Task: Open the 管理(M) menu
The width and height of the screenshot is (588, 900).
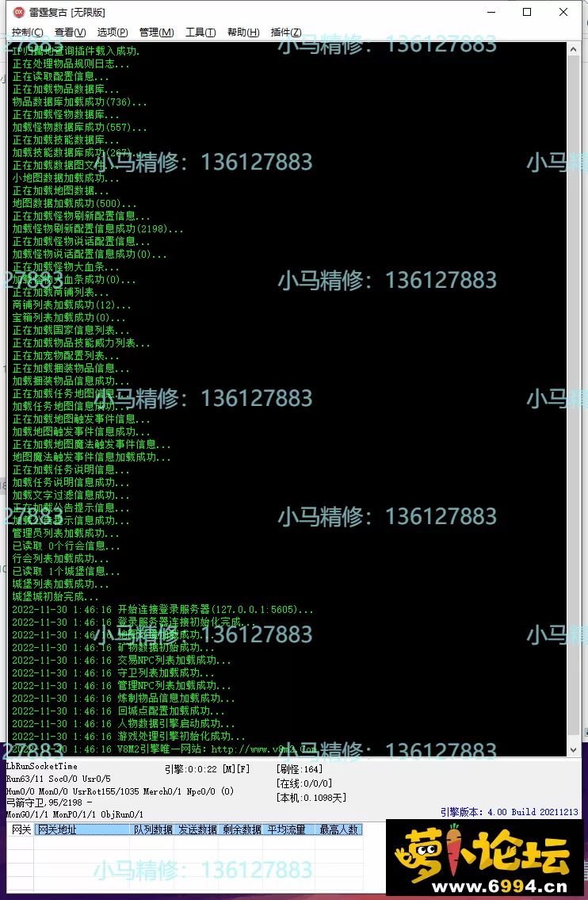Action: pos(156,33)
